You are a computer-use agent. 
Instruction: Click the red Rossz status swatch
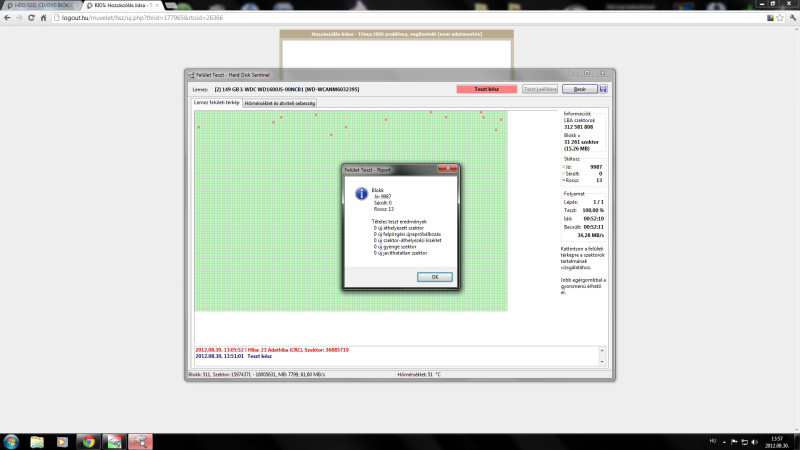coord(564,180)
